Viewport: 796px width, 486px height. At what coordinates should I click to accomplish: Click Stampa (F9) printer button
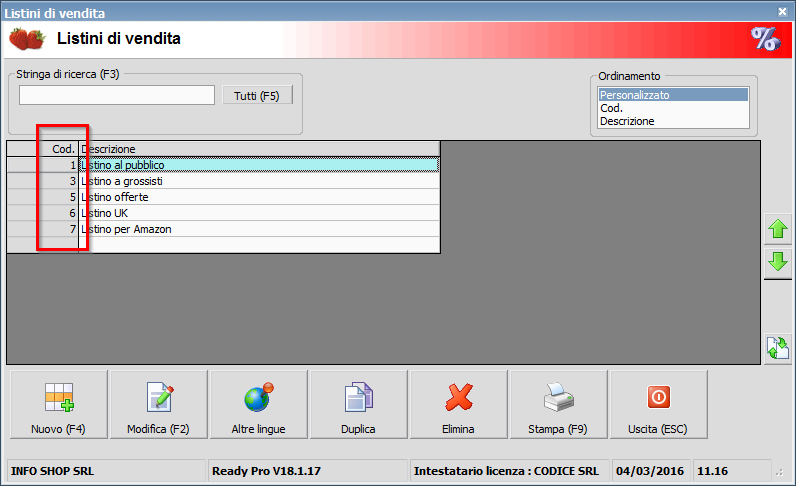558,404
